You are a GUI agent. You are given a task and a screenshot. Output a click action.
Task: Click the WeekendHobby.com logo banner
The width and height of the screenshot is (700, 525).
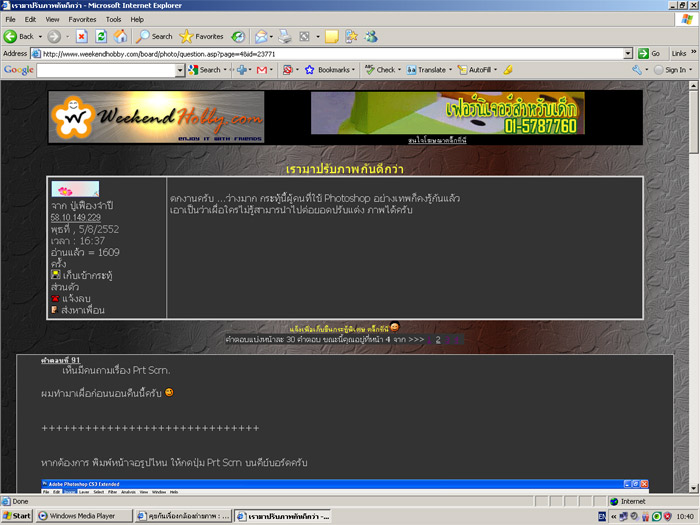tap(156, 117)
